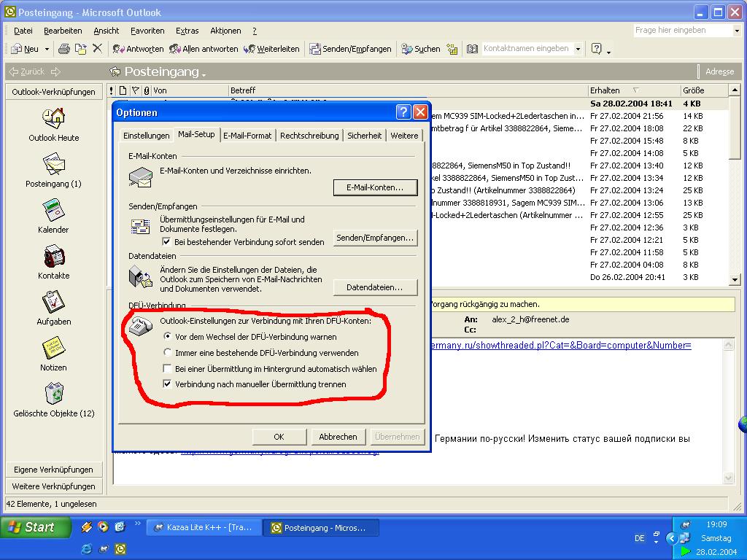Open Notizen from the sidebar
Screen dimensions: 747x560
54,349
